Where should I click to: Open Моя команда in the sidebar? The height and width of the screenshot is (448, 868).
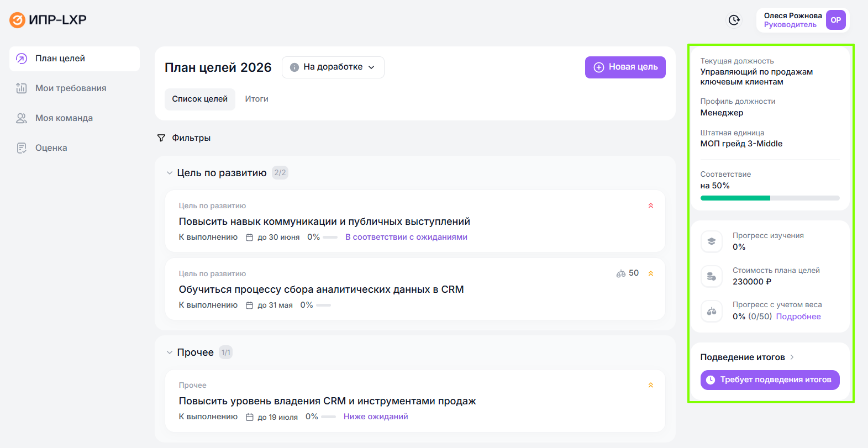click(64, 118)
